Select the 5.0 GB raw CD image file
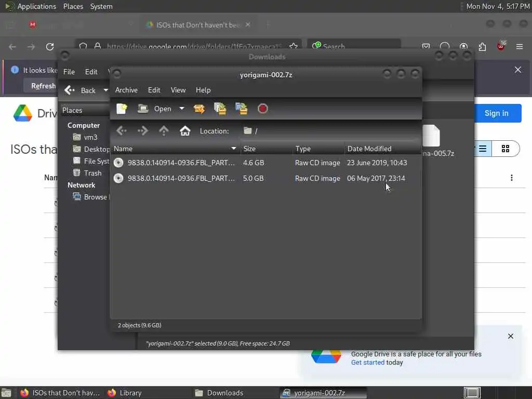Screen dimensions: 532x399 (x=266, y=179)
